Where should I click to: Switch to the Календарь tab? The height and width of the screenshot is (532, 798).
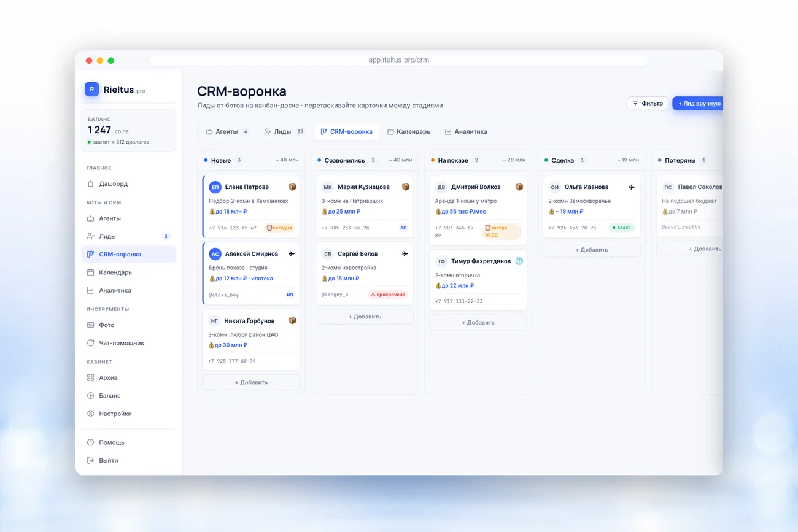click(x=408, y=132)
